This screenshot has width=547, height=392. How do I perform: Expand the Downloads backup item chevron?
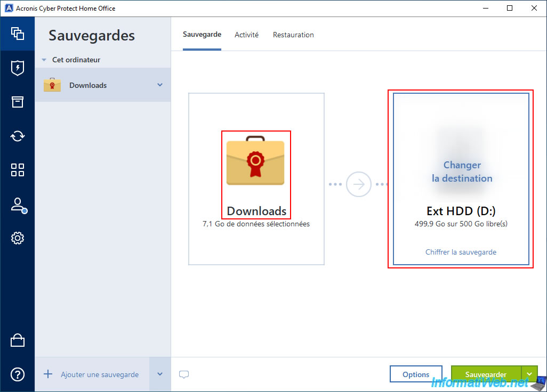pos(160,85)
